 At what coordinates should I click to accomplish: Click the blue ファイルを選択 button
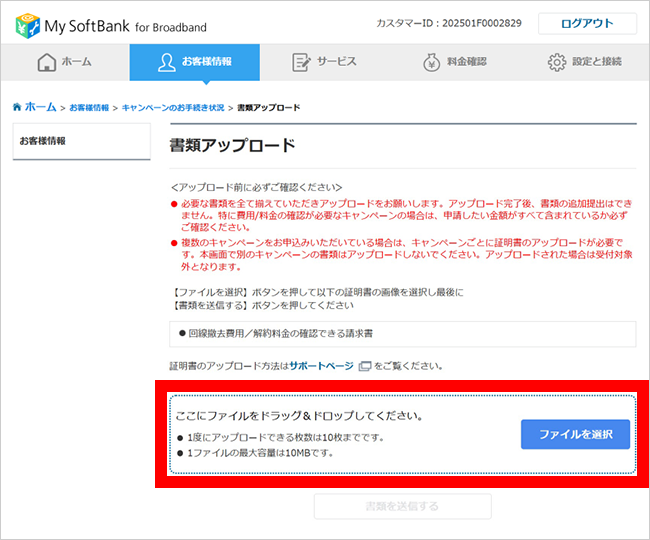tap(574, 434)
